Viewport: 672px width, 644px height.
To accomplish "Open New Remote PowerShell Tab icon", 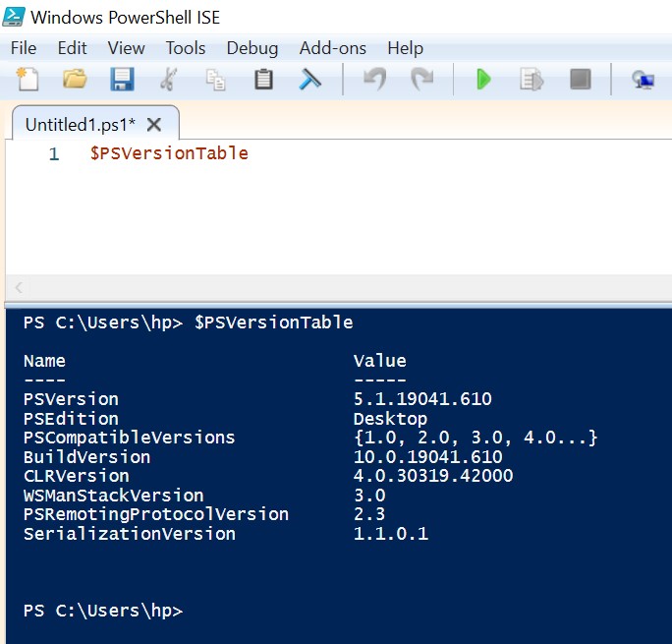I will click(x=643, y=81).
